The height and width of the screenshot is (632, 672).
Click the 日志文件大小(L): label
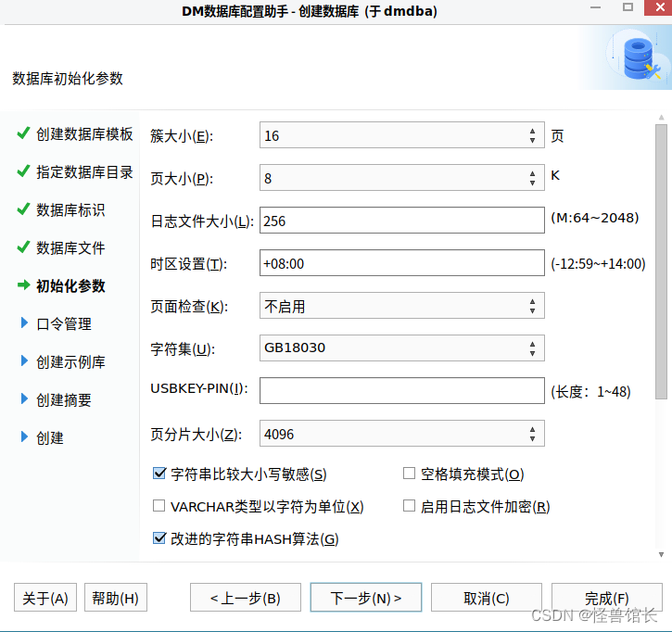pos(202,221)
